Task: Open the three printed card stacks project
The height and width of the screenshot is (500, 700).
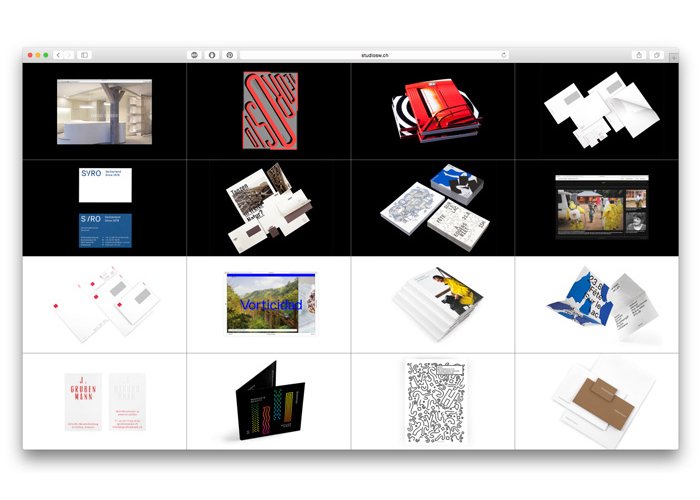Action: (435, 208)
